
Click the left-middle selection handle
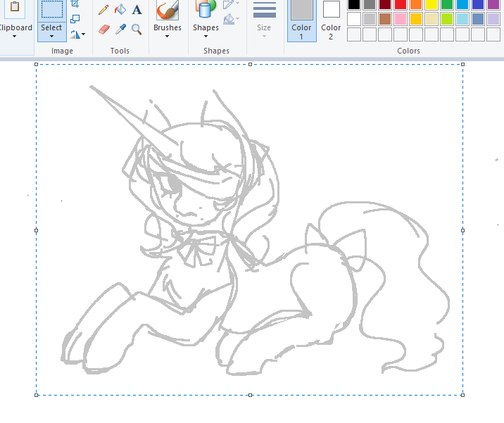(x=37, y=230)
